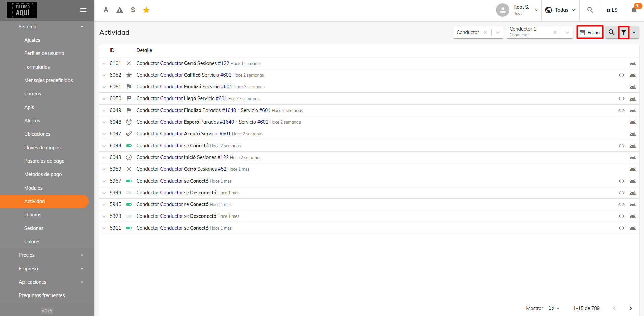This screenshot has height=316, width=644.
Task: Navigate to Pasarelas de pago
Action: pos(44,161)
